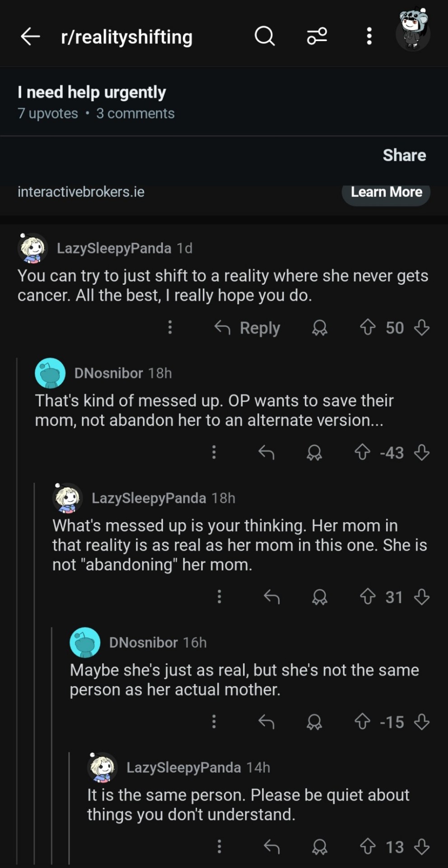
Task: Upvote the comment with 50 points
Action: pos(368,327)
